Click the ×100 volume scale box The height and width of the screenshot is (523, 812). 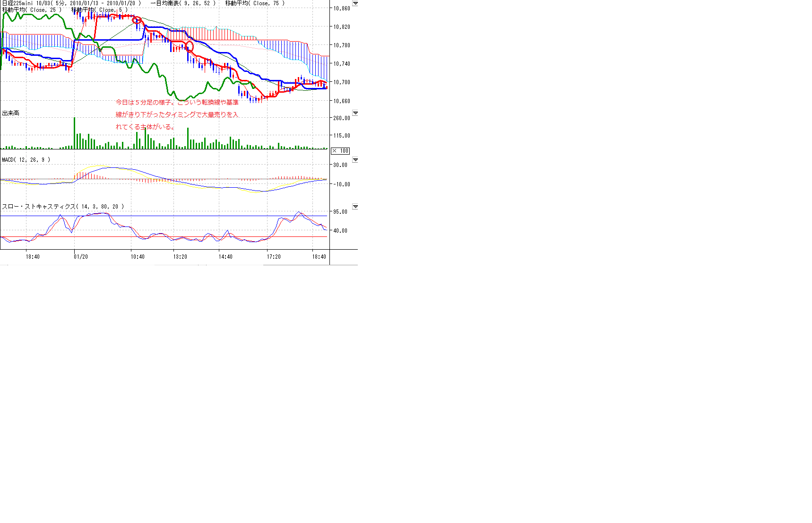click(340, 151)
